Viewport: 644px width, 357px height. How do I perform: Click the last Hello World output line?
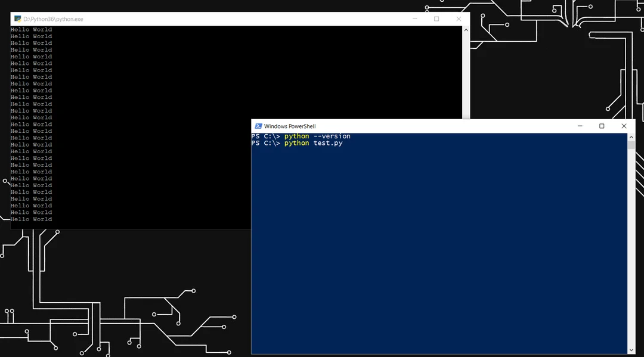(31, 219)
